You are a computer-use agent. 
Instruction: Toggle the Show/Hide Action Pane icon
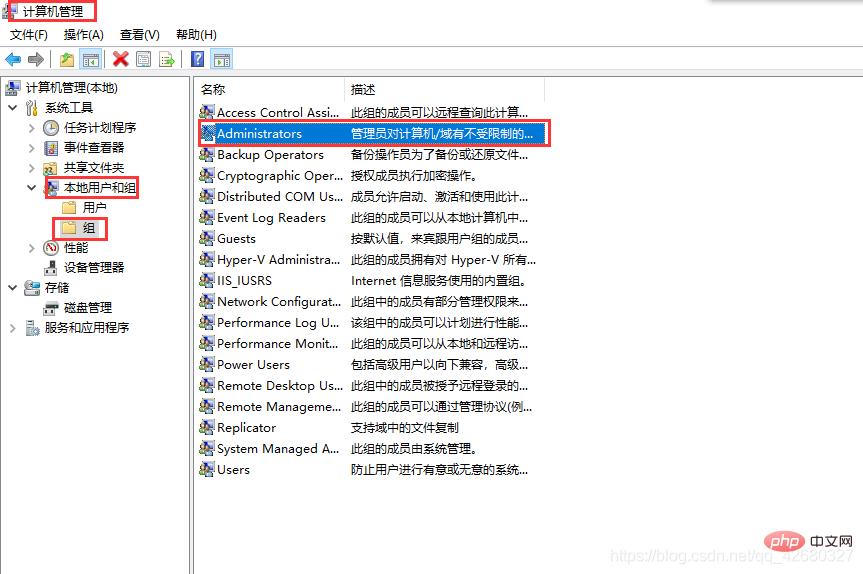222,59
